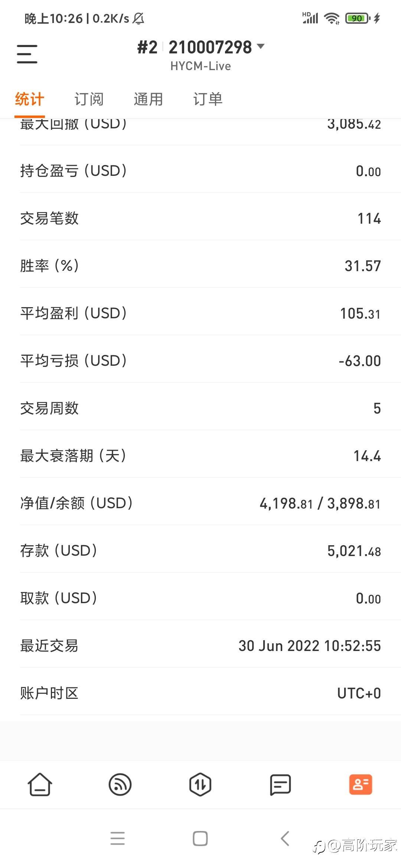Open the messages chat icon
Viewport: 401px width, 868px height.
click(280, 785)
